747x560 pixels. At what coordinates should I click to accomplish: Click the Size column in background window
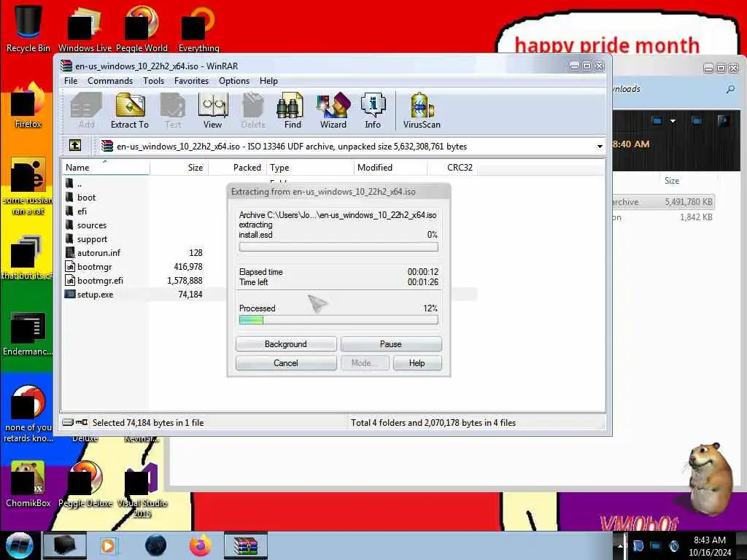[x=672, y=181]
